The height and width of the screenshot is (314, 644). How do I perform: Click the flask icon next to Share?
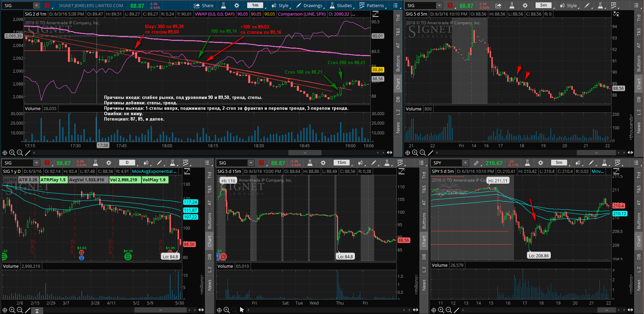pyautogui.click(x=224, y=5)
